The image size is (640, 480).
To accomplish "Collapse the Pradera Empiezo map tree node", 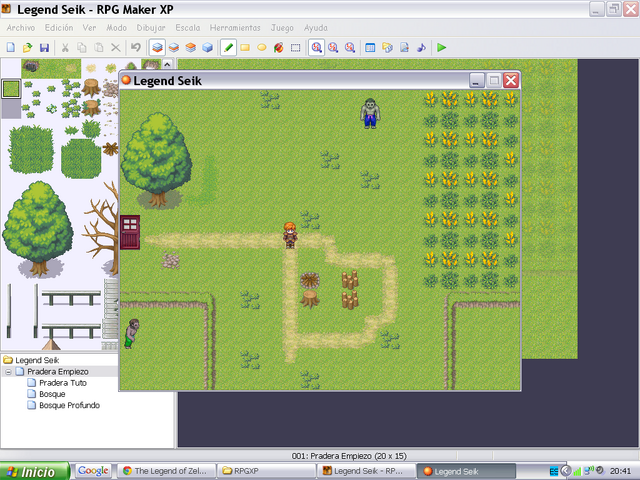I will [x=8, y=372].
